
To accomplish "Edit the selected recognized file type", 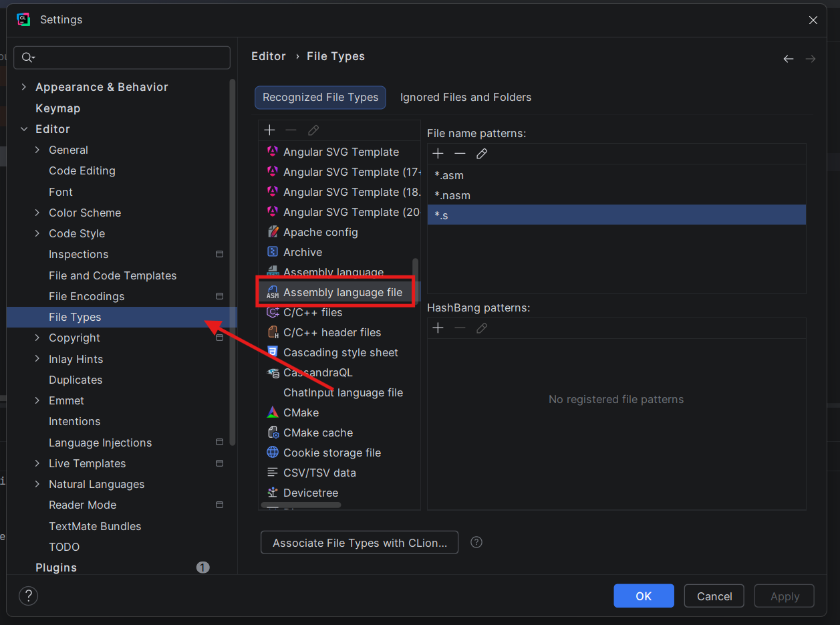I will (313, 130).
